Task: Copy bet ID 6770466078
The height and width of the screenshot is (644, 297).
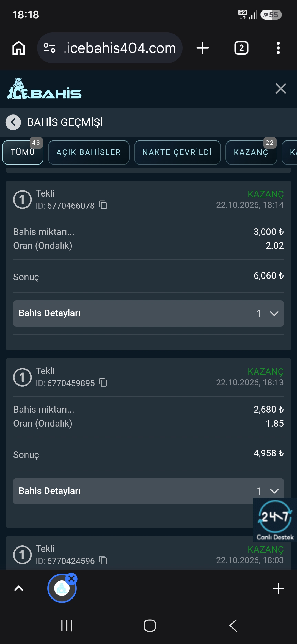Action: pos(103,205)
